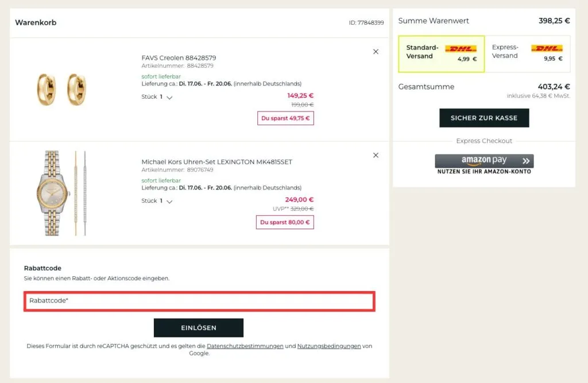Viewport: 588px width, 383px height.
Task: Select Standard-Versand shipping option
Action: click(x=441, y=53)
